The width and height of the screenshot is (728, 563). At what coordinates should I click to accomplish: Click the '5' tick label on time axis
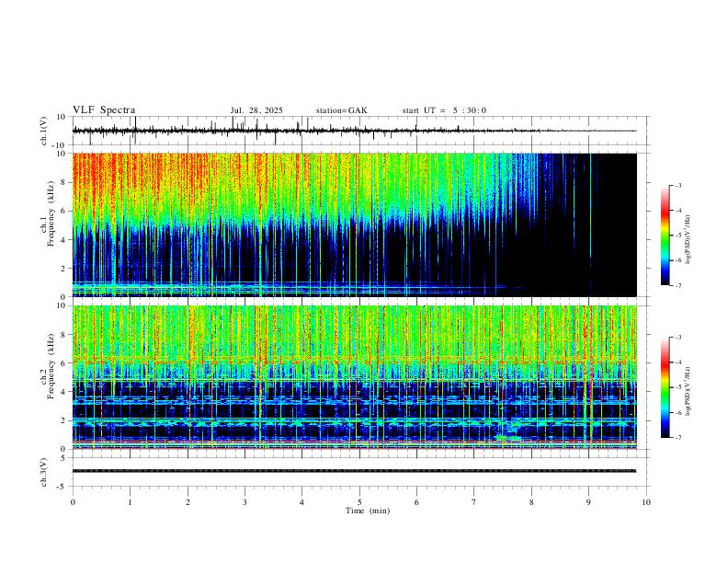[x=359, y=502]
